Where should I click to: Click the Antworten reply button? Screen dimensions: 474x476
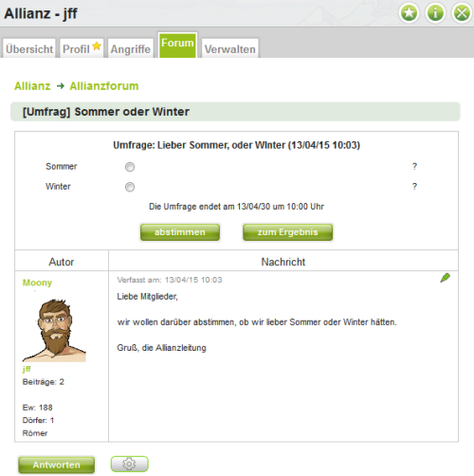[x=57, y=465]
